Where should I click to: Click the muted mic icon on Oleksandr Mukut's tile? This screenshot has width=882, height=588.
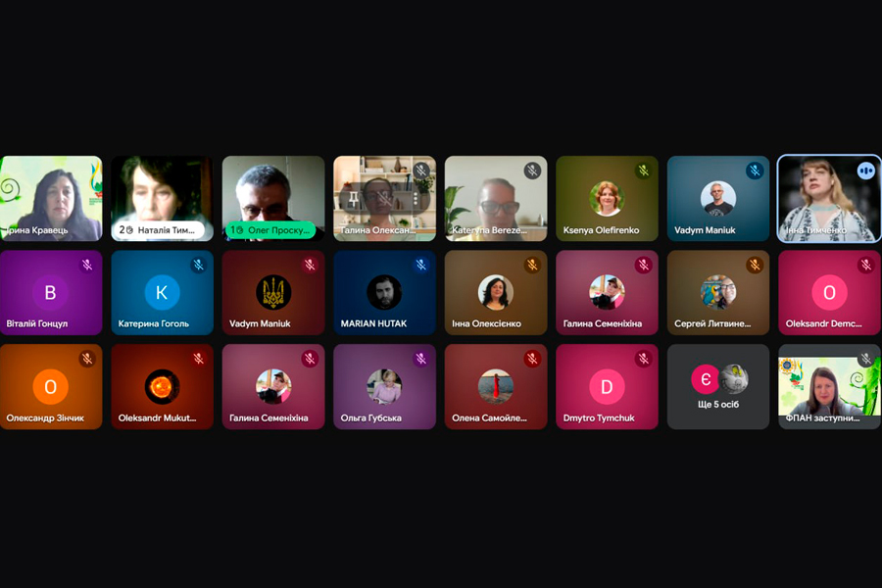tap(199, 359)
